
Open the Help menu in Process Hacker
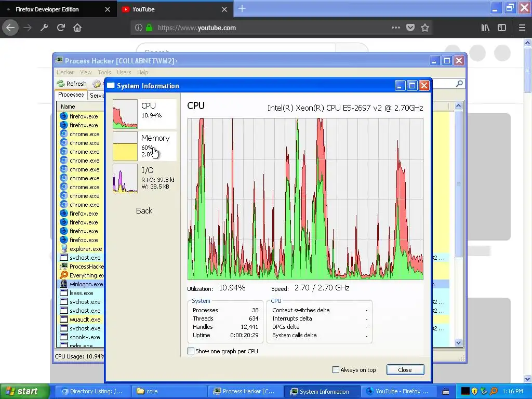tap(143, 72)
